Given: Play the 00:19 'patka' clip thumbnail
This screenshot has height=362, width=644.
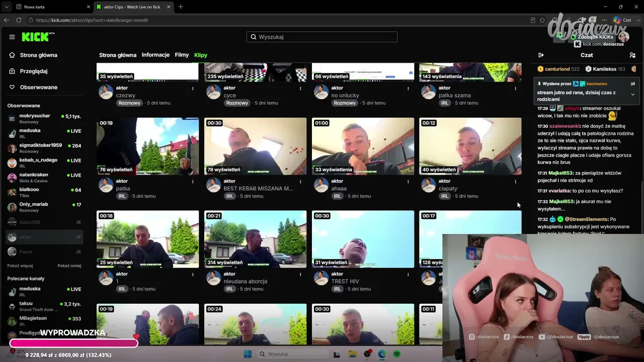Looking at the screenshot, I should (147, 146).
